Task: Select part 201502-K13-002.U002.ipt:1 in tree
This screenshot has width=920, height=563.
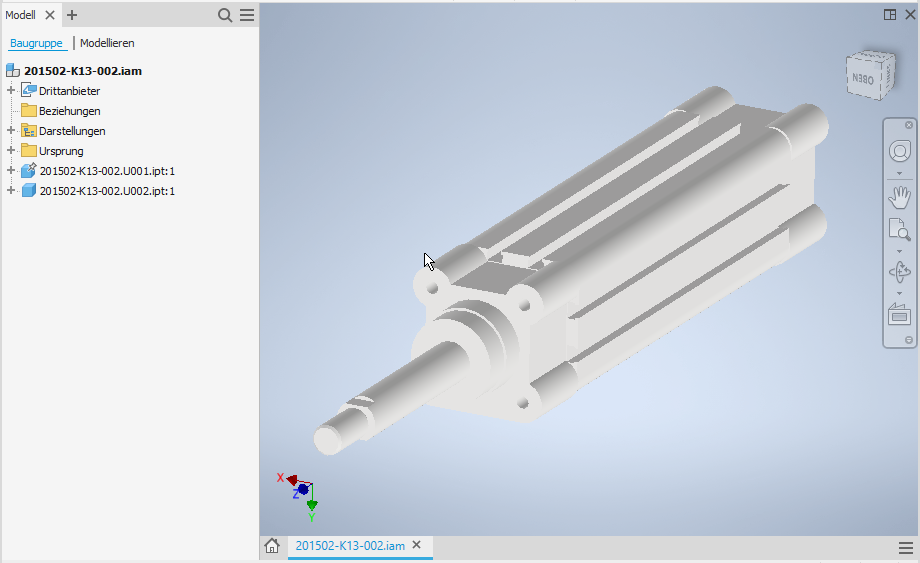Action: (107, 191)
